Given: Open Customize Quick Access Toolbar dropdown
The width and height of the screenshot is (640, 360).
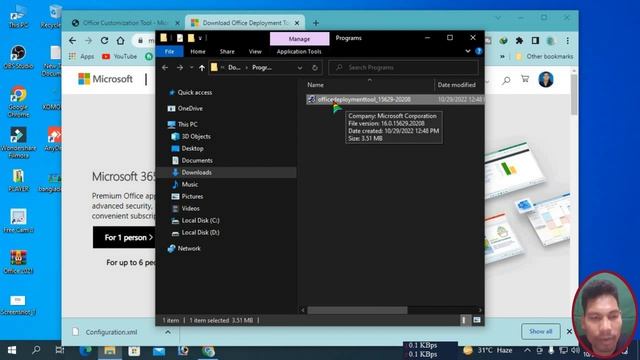Looking at the screenshot, I should point(200,38).
